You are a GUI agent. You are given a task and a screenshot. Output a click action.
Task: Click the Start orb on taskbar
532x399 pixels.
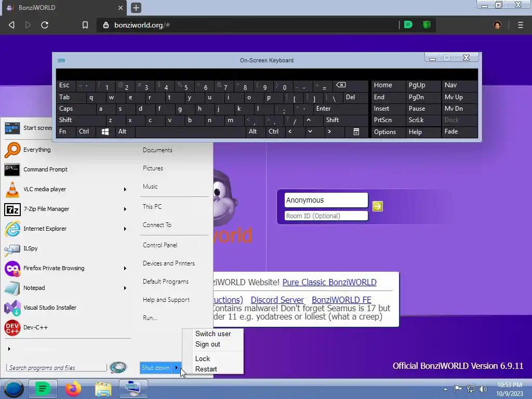pyautogui.click(x=14, y=389)
